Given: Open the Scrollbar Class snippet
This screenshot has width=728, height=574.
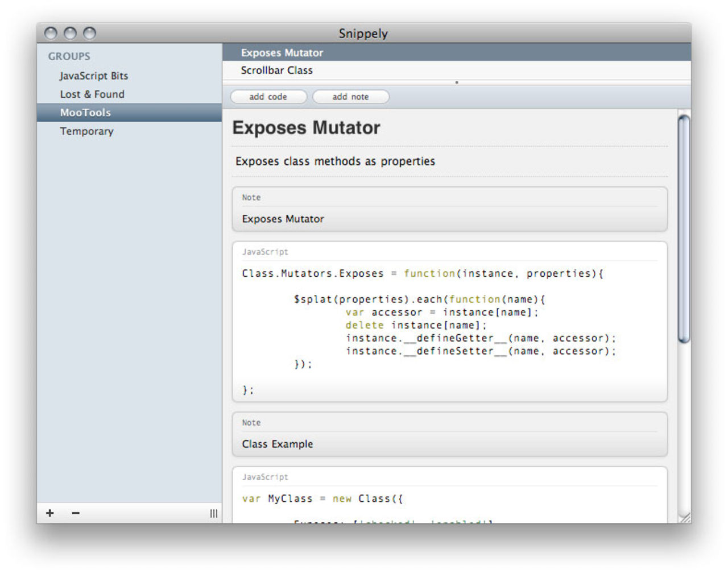Looking at the screenshot, I should [x=276, y=70].
